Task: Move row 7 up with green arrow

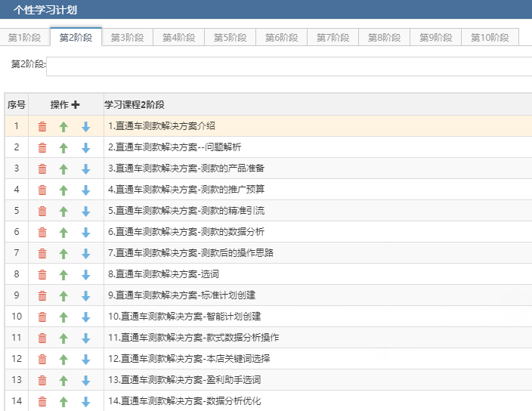Action: 63,254
